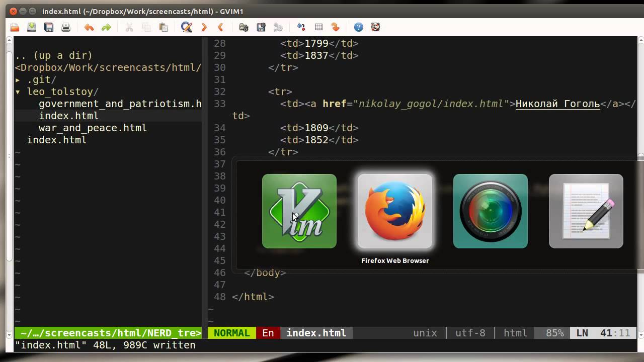Click the <tr> tag on line 32
The height and width of the screenshot is (362, 644).
[x=280, y=92]
